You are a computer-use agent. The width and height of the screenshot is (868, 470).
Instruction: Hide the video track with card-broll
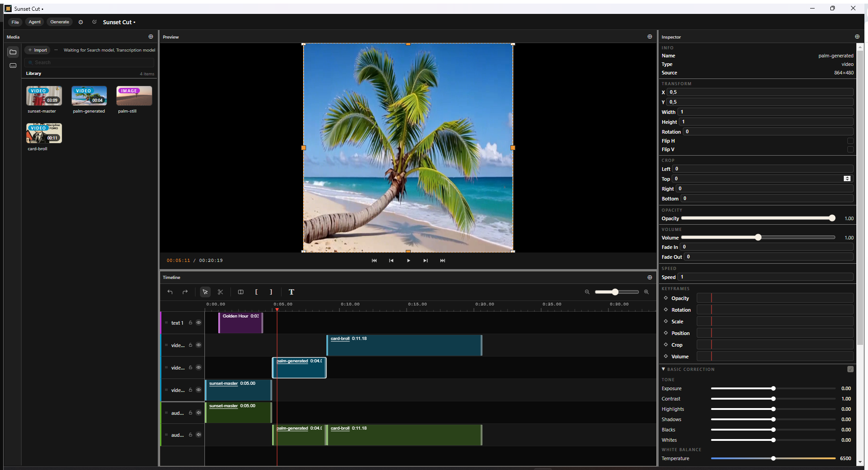(x=199, y=345)
